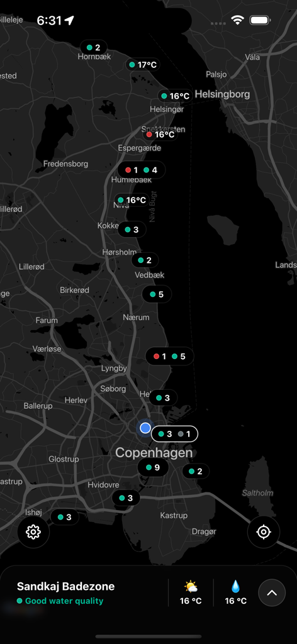Tap the Saltholm island label
Image resolution: width=297 pixels, height=644 pixels.
pyautogui.click(x=257, y=493)
